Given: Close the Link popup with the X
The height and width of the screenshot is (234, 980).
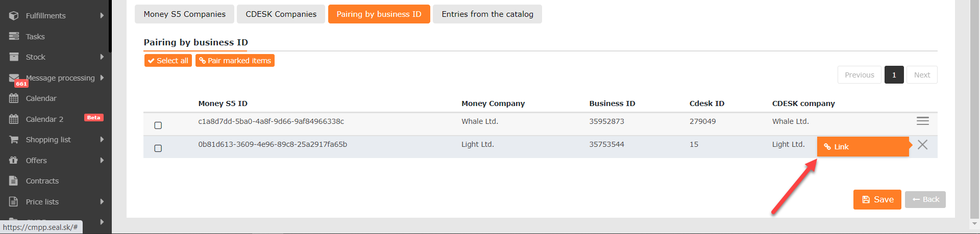Looking at the screenshot, I should point(922,145).
